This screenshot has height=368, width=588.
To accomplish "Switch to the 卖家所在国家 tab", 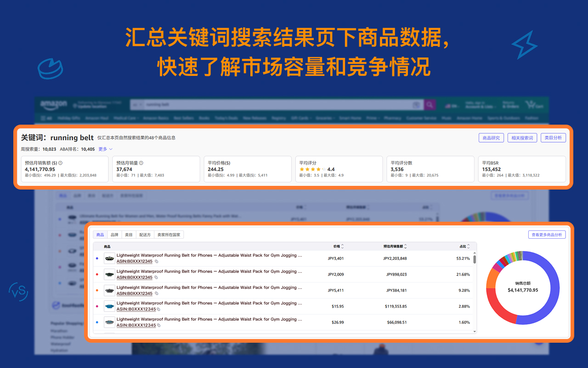I will click(170, 235).
